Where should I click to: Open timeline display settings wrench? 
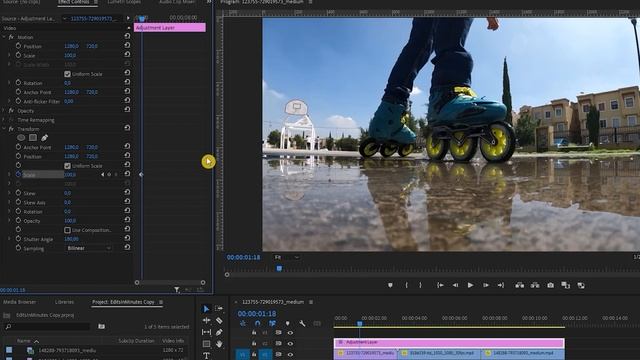pos(302,323)
